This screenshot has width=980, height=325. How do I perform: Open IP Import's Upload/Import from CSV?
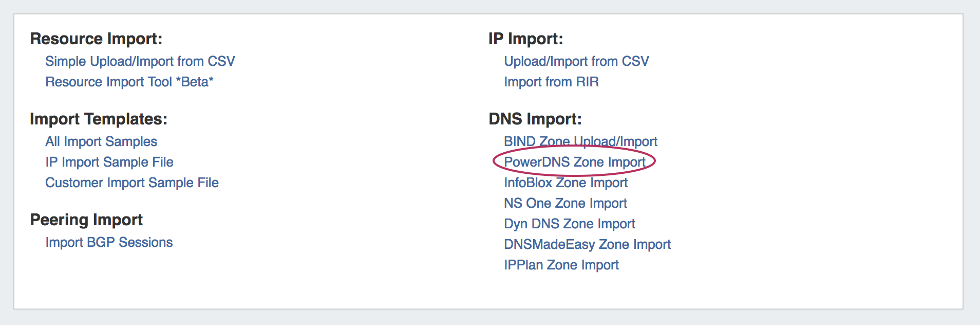tap(576, 61)
